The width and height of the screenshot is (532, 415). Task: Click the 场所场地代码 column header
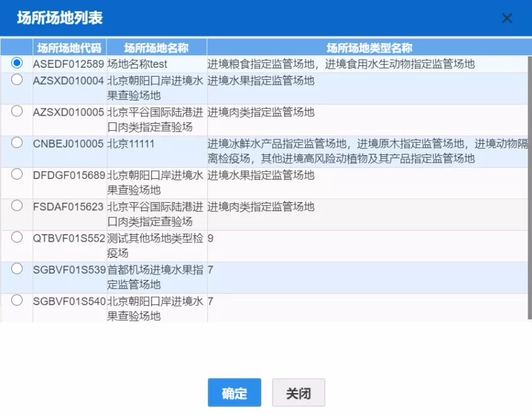point(70,48)
